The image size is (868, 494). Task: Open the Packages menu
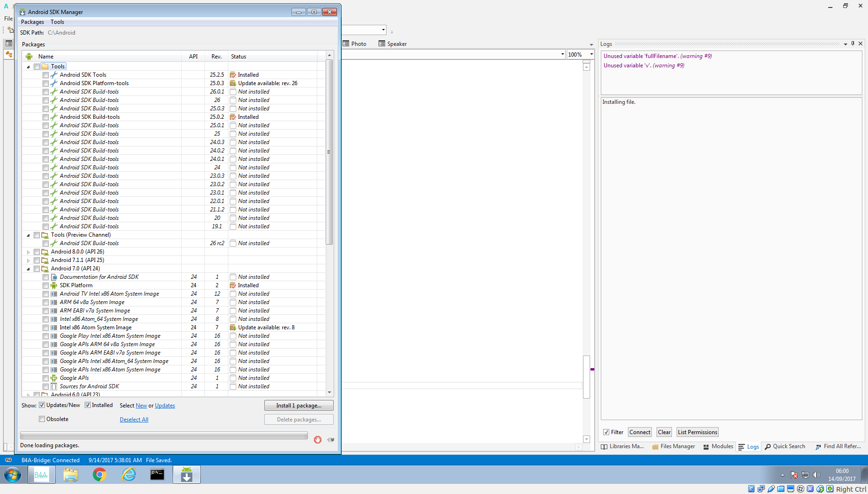32,22
